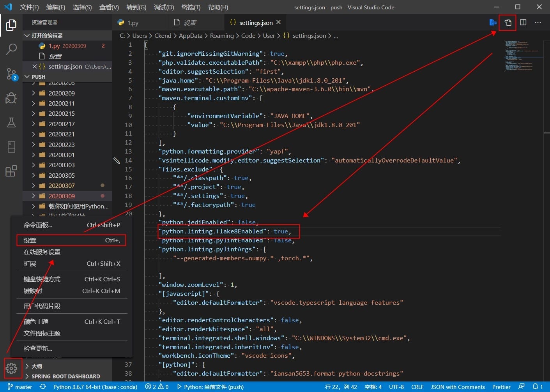The width and height of the screenshot is (550, 392).
Task: Expand the 20200309 folder
Action: coord(62,196)
